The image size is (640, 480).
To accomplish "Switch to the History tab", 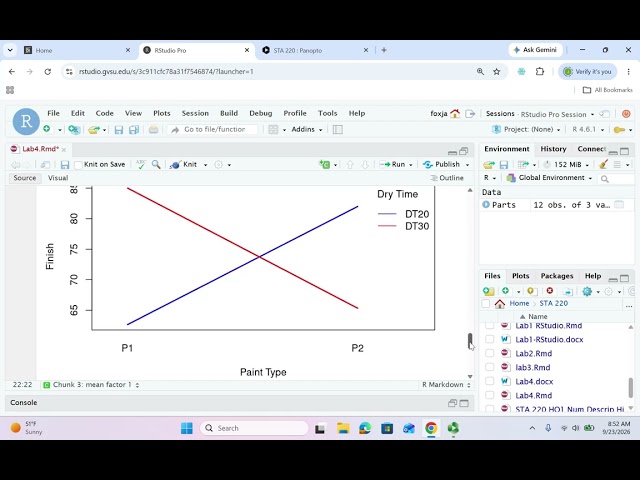I will coord(553,149).
